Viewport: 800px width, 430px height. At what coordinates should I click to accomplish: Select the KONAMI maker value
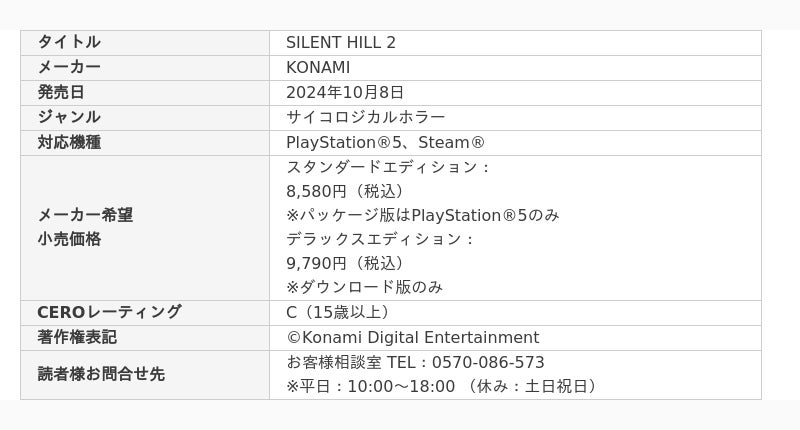(318, 67)
